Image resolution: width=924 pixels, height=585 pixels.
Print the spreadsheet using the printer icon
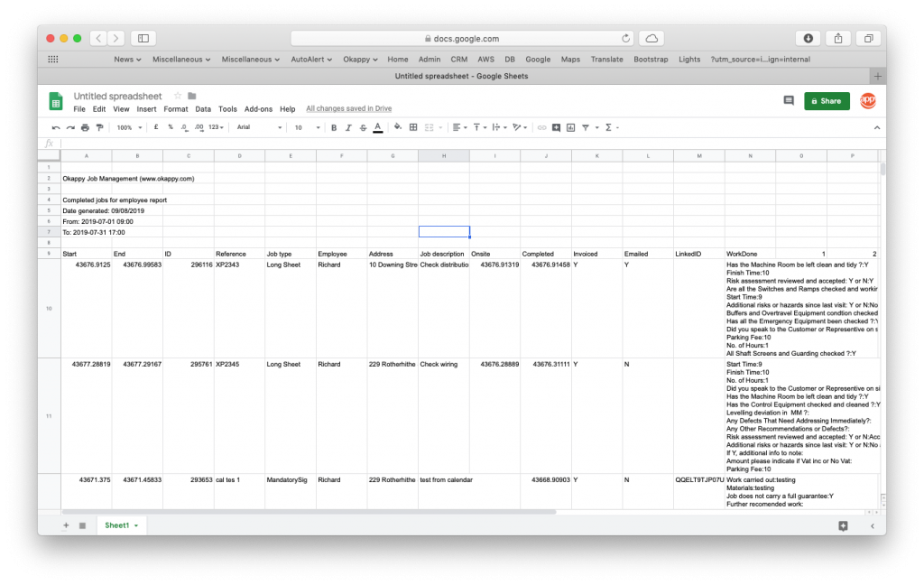pos(85,127)
